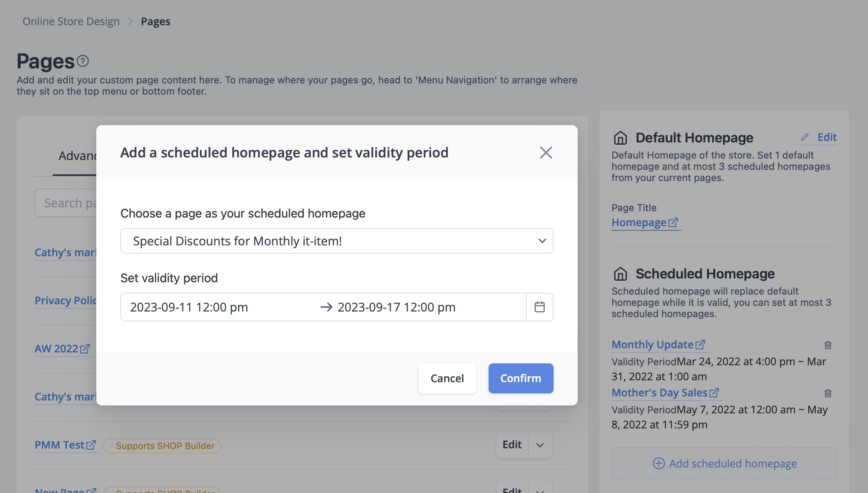Click the validity end date 2023-09-17 field

pos(396,307)
